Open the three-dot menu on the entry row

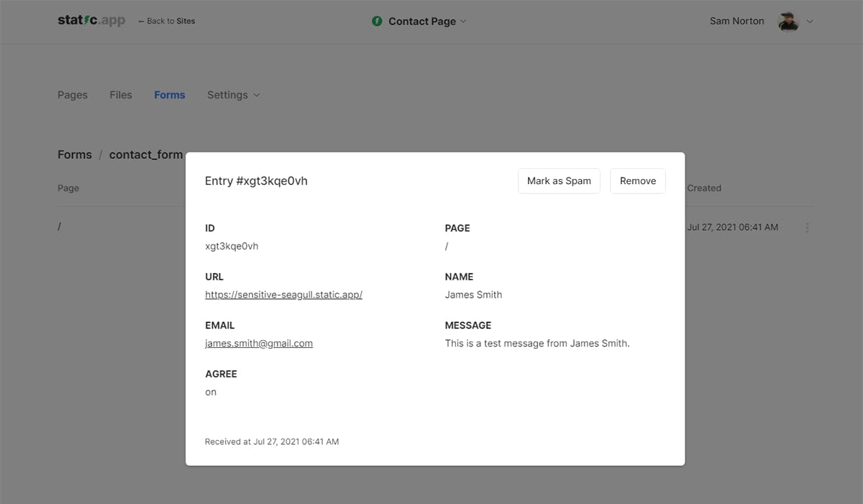pyautogui.click(x=807, y=227)
